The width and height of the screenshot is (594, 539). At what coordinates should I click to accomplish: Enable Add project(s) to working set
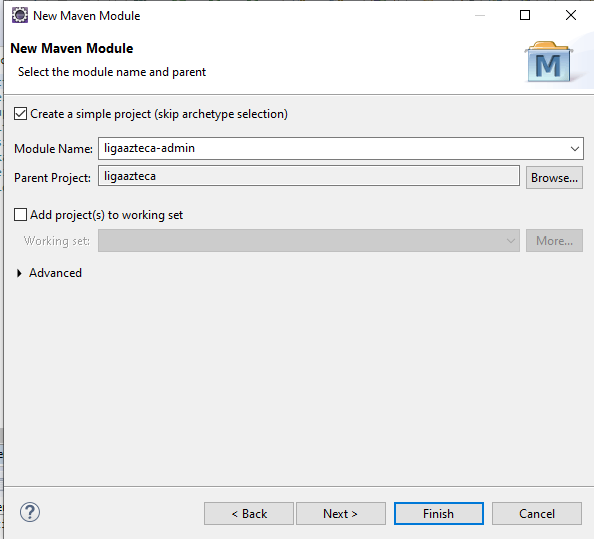coord(20,214)
